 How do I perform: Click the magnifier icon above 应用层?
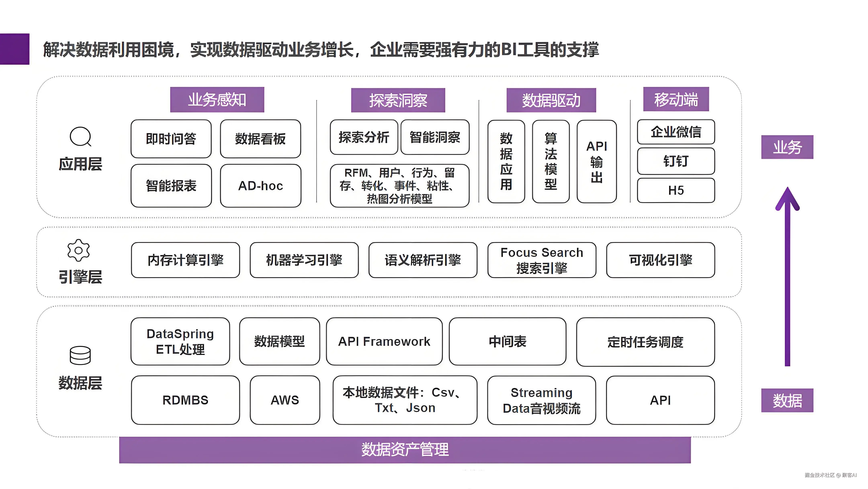81,137
